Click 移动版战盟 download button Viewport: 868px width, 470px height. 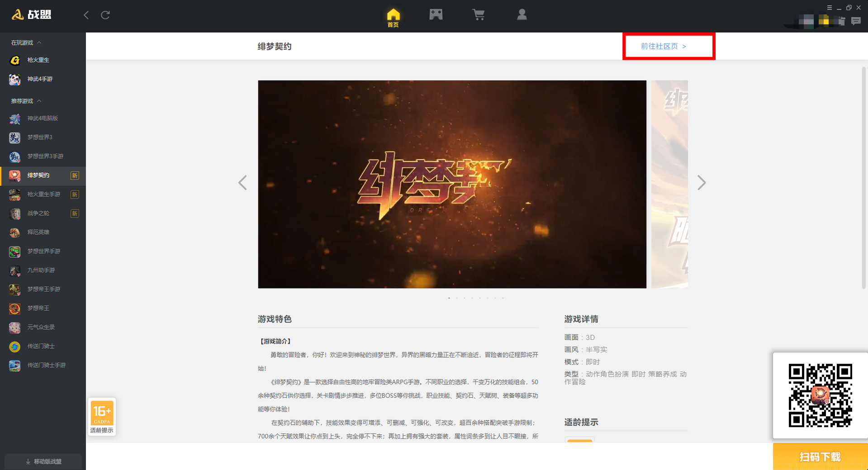click(43, 461)
